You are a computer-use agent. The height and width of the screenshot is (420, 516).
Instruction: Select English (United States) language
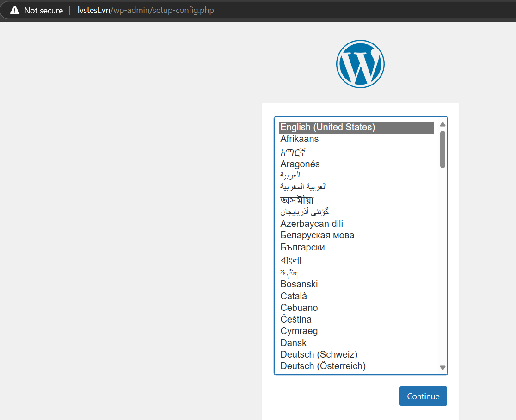tap(356, 127)
